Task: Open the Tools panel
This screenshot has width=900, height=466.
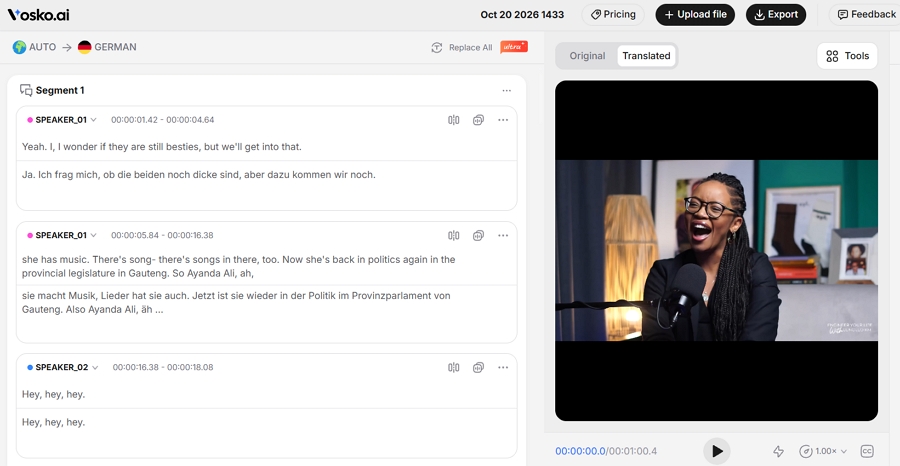Action: point(847,56)
